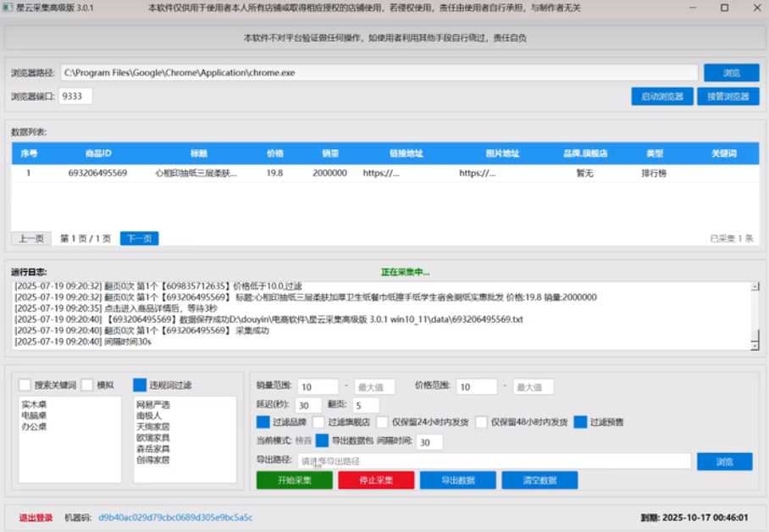Click the log scrollbar down arrow
Viewport: 769px width, 532px height.
tap(755, 344)
